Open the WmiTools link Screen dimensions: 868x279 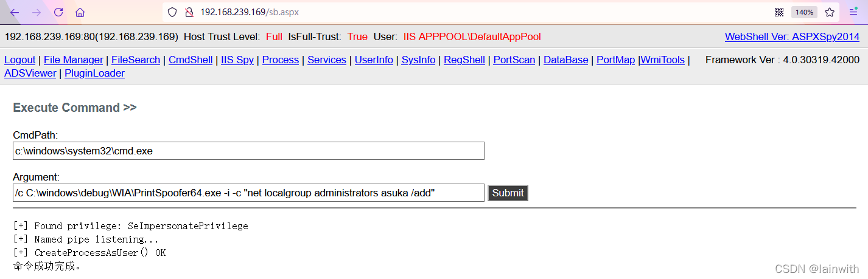[663, 60]
